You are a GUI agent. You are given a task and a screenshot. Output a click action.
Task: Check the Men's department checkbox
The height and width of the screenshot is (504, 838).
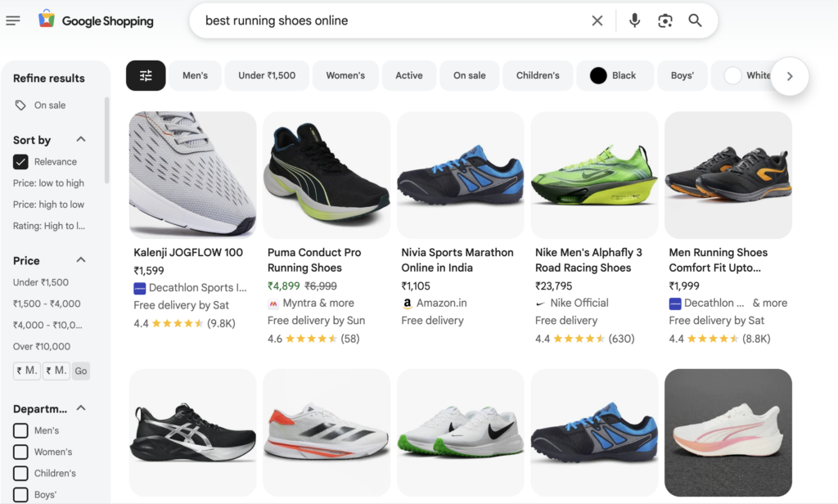20,430
